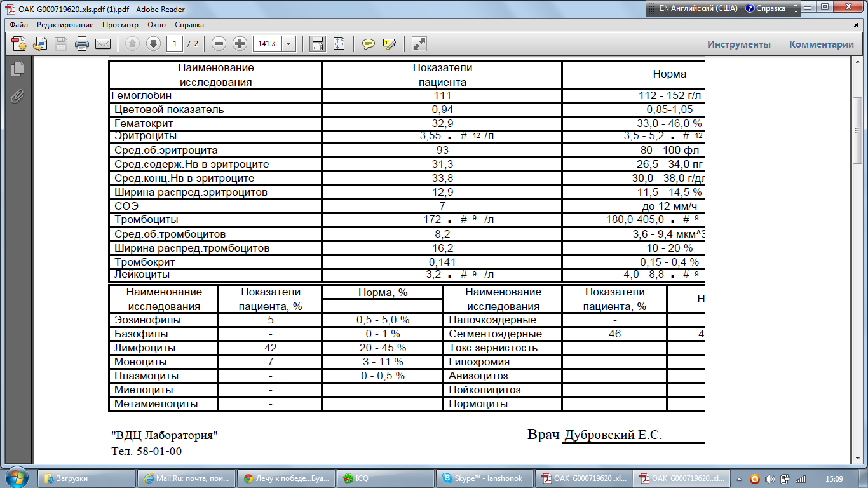The width and height of the screenshot is (868, 488).
Task: Click the Лимфоциты value 42
Action: point(270,348)
